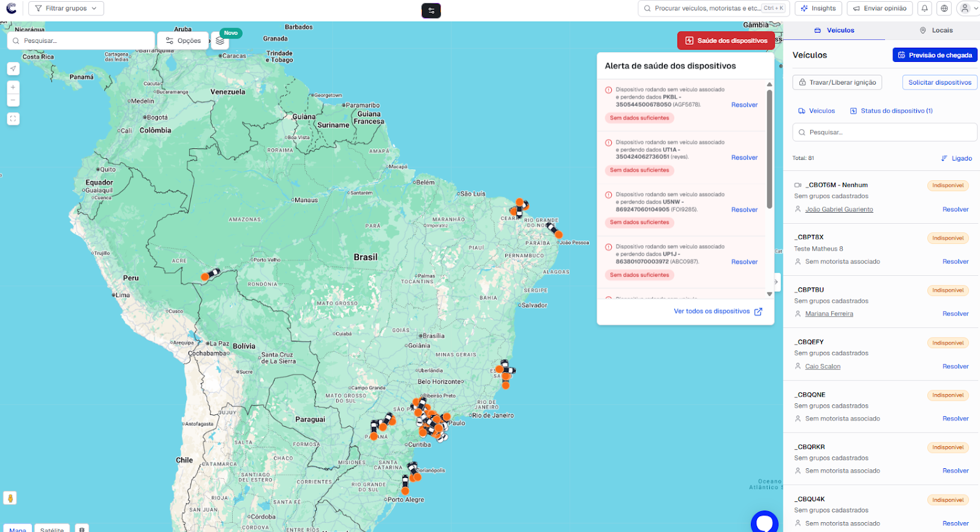Click the top center filter settings icon
980x532 pixels.
pos(431,10)
